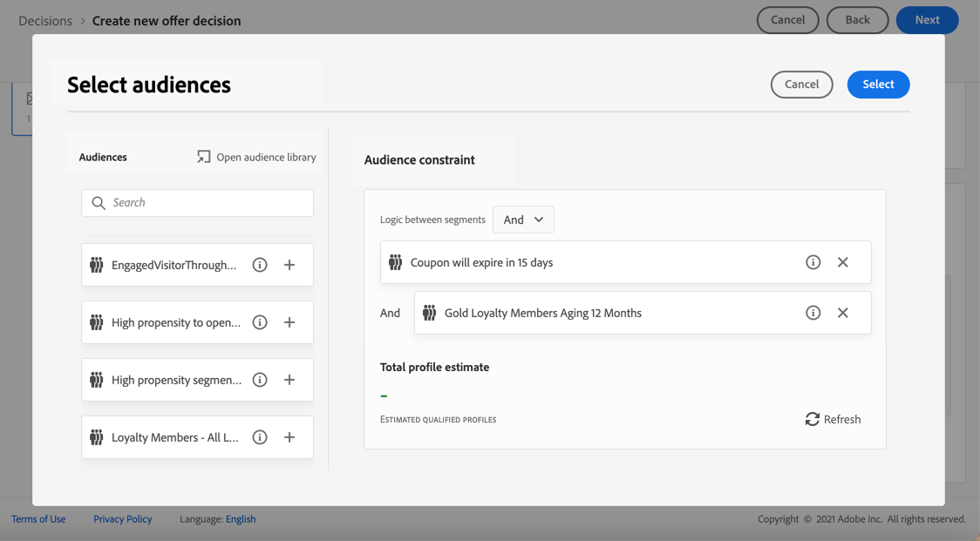The image size is (980, 541).
Task: Click the Open audience library link
Action: pos(256,157)
